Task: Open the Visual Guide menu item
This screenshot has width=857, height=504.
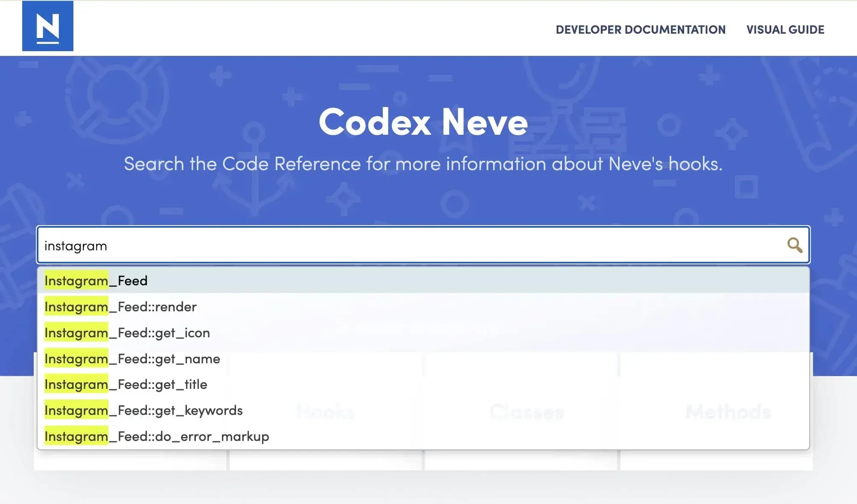Action: [x=785, y=29]
